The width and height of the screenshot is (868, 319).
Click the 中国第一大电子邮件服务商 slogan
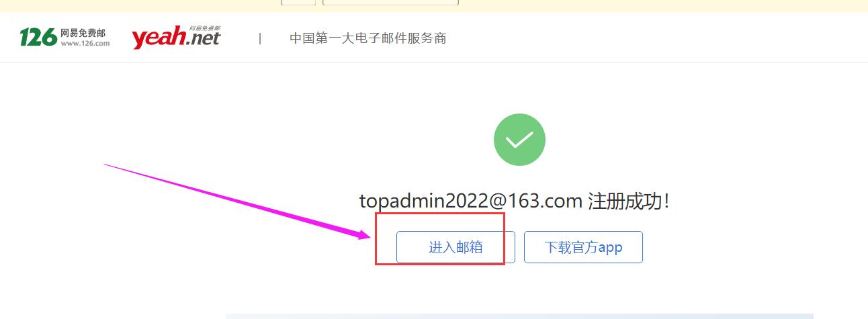point(368,38)
